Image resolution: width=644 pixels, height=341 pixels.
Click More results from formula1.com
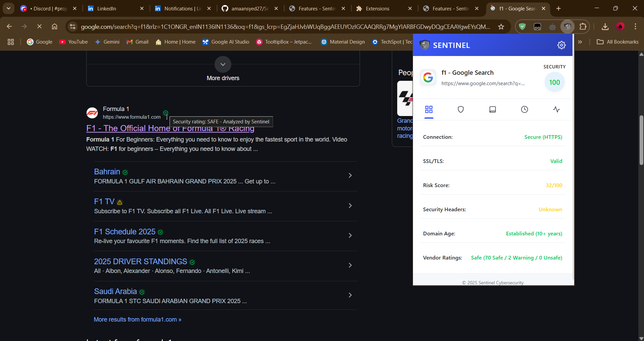pyautogui.click(x=137, y=320)
